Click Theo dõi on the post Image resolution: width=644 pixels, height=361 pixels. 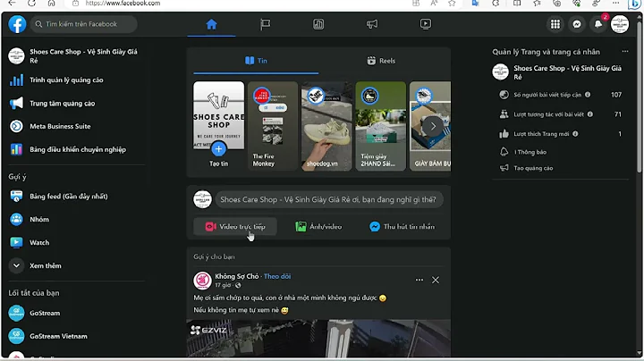click(277, 276)
